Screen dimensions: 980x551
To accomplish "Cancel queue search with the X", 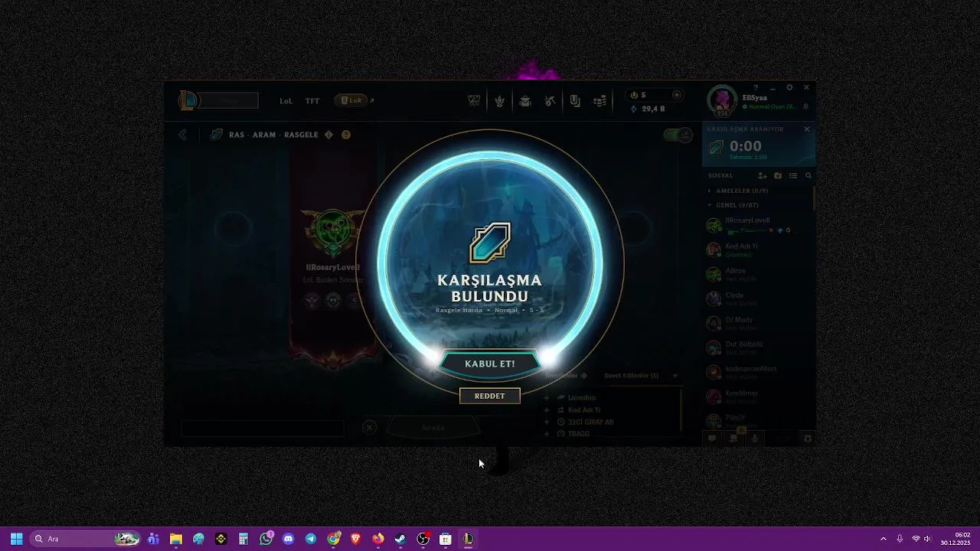I will [x=806, y=129].
